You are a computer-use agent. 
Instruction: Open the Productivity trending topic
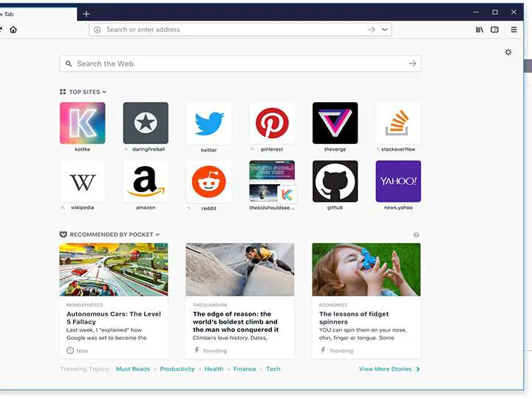click(177, 369)
